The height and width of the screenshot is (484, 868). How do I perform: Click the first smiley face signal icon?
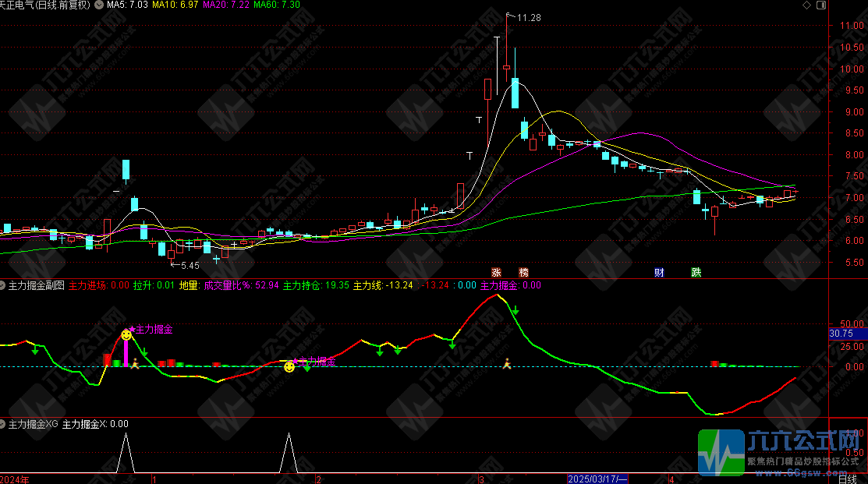pyautogui.click(x=126, y=334)
